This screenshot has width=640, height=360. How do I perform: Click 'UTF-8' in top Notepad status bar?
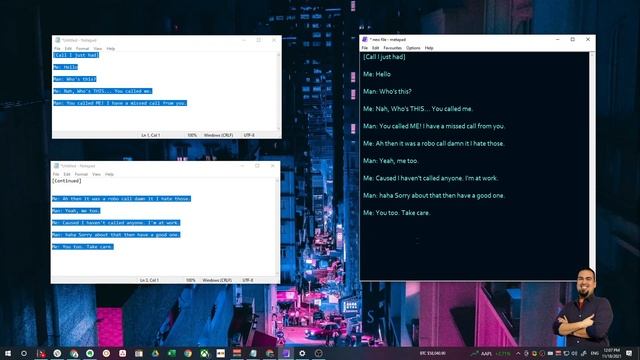coord(249,135)
